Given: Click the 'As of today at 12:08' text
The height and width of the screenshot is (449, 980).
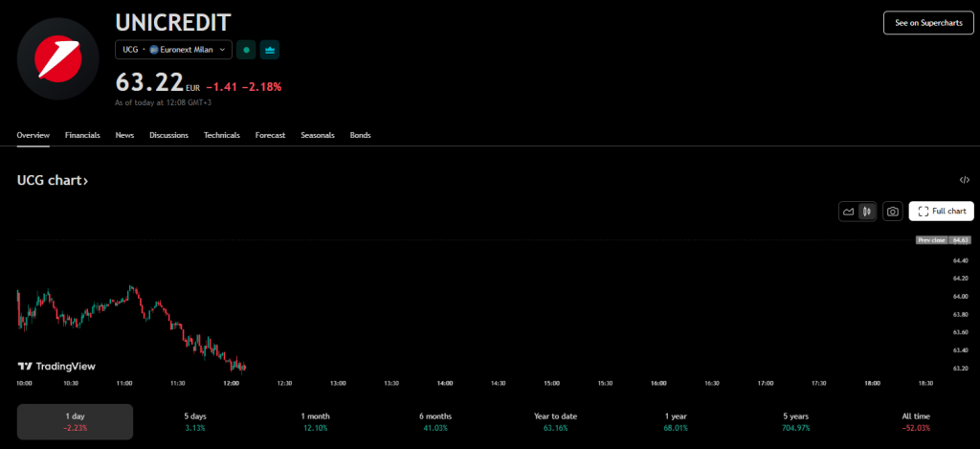Looking at the screenshot, I should 163,102.
